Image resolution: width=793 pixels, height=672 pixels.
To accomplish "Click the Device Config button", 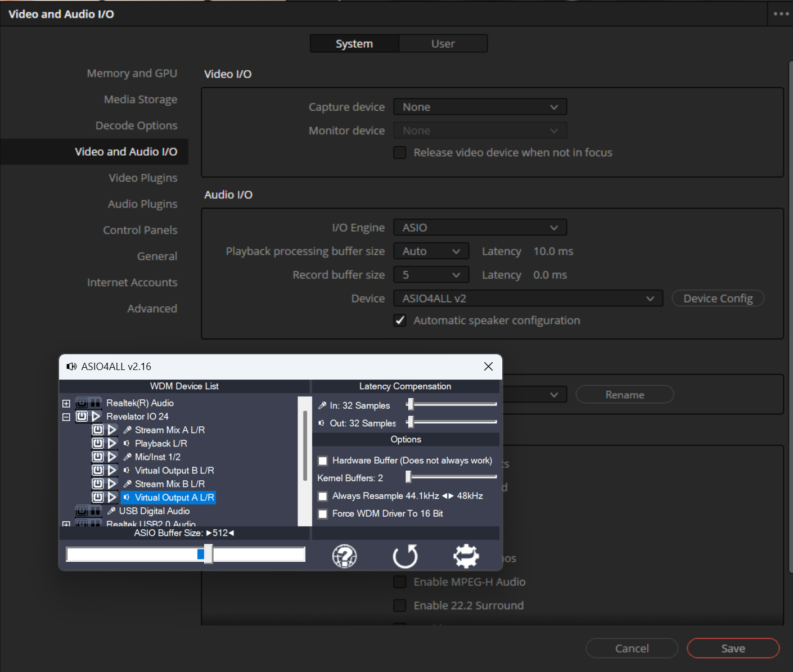I will point(718,299).
